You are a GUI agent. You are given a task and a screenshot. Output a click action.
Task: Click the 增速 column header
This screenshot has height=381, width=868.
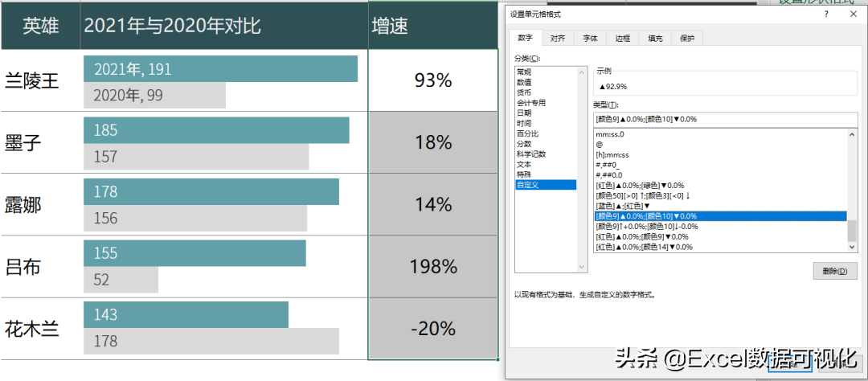tap(433, 26)
